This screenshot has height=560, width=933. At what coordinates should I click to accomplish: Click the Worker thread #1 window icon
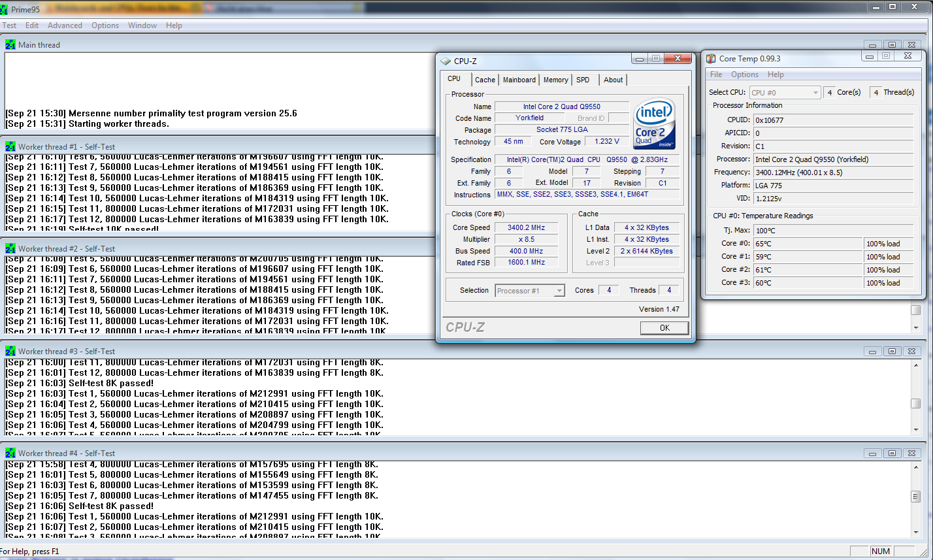tap(10, 146)
